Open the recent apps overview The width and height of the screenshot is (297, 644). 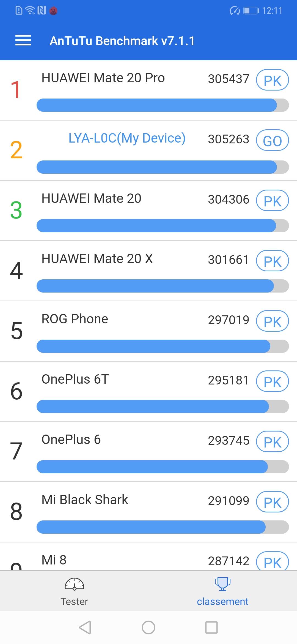point(211,627)
